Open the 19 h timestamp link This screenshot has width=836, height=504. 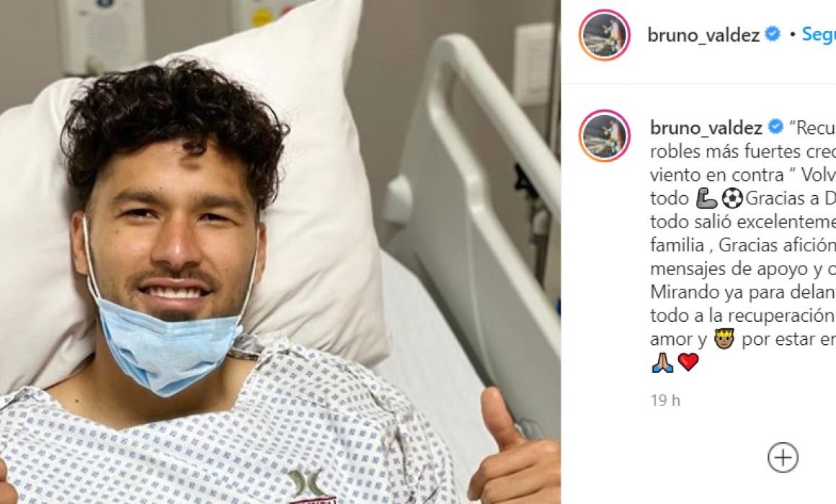point(665,400)
